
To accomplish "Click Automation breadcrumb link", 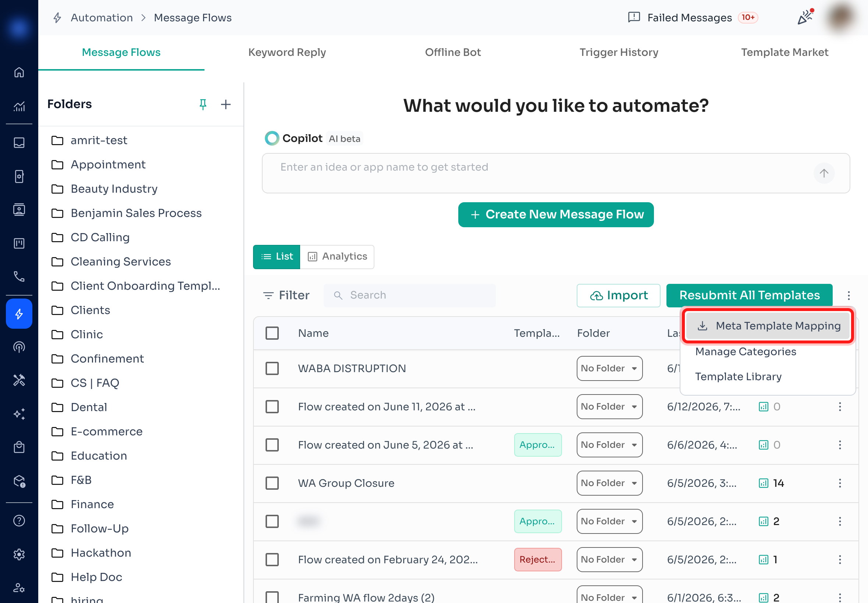I will point(102,17).
